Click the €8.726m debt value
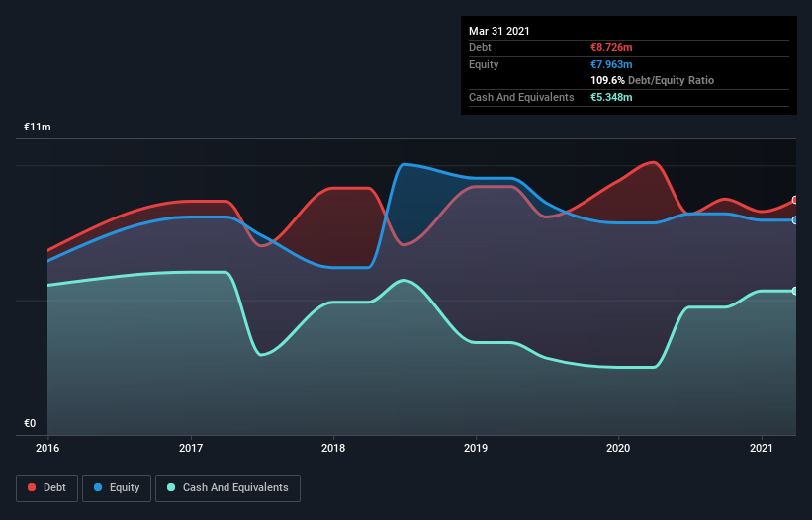This screenshot has width=812, height=520. coord(611,47)
